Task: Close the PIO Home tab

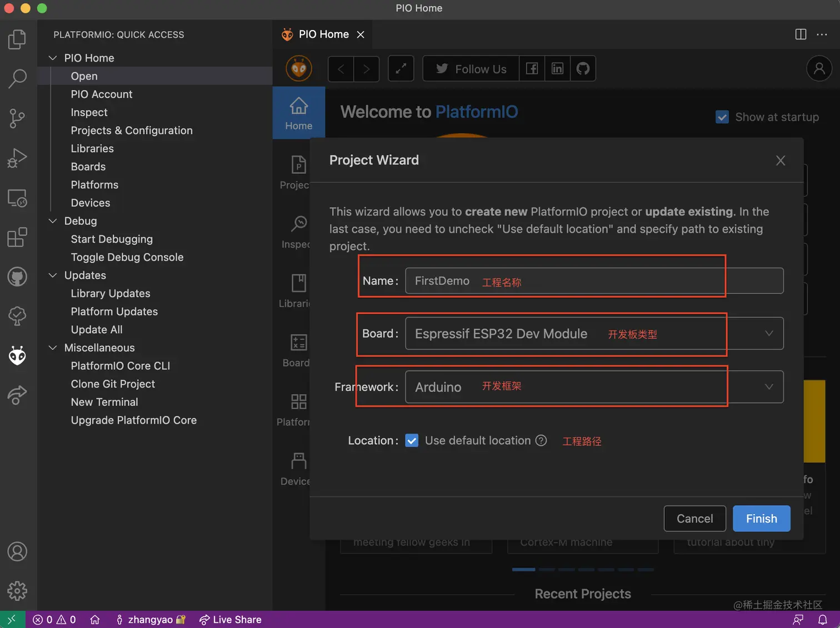Action: [361, 34]
